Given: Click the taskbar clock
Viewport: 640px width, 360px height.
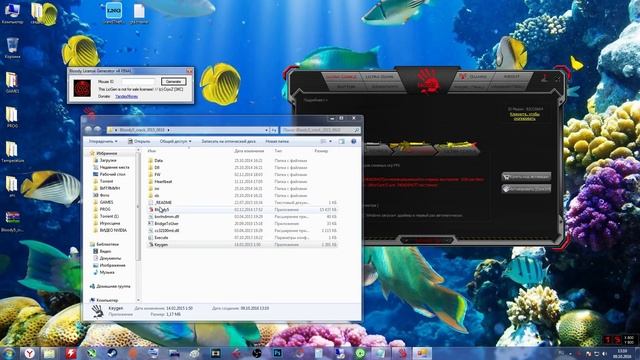Looking at the screenshot, I should pos(622,353).
